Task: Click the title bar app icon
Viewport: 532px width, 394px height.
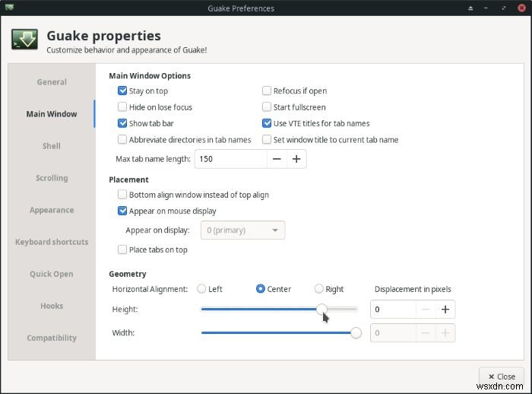Action: (9, 7)
